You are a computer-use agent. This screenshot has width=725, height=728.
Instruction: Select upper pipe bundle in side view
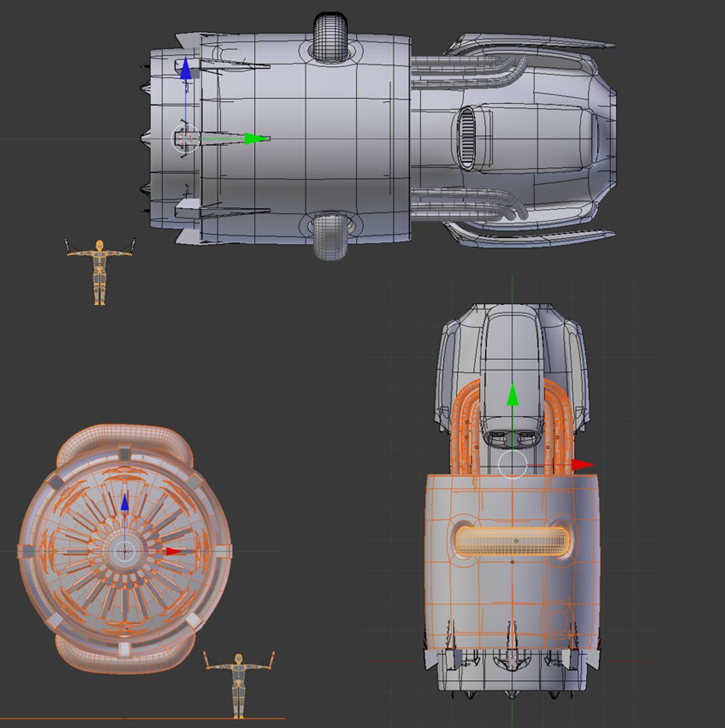click(x=469, y=72)
